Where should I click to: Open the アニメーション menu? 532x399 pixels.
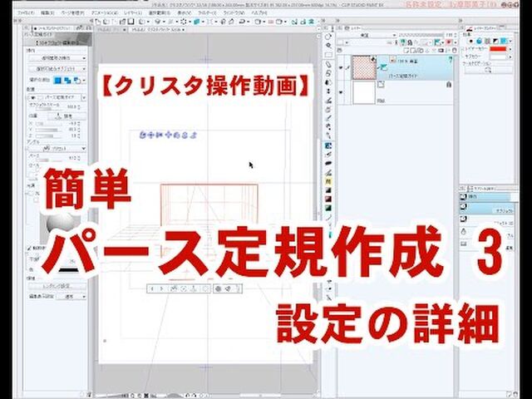pos(104,12)
